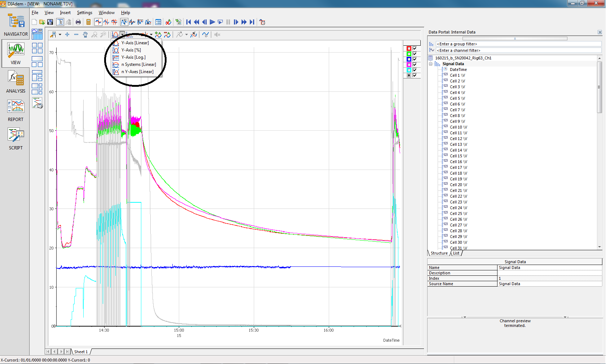Click the group filter input field
606x364 pixels.
[518, 44]
